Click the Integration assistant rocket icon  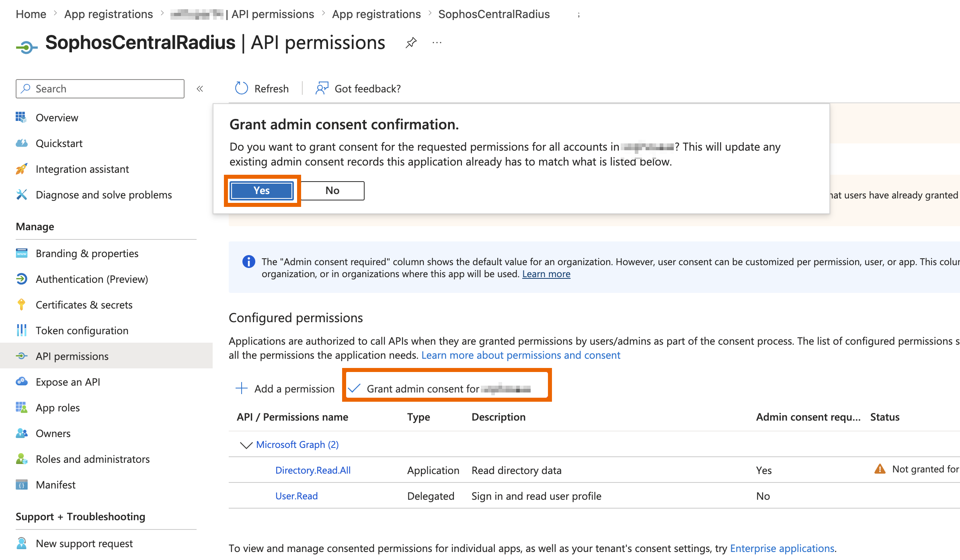coord(22,169)
